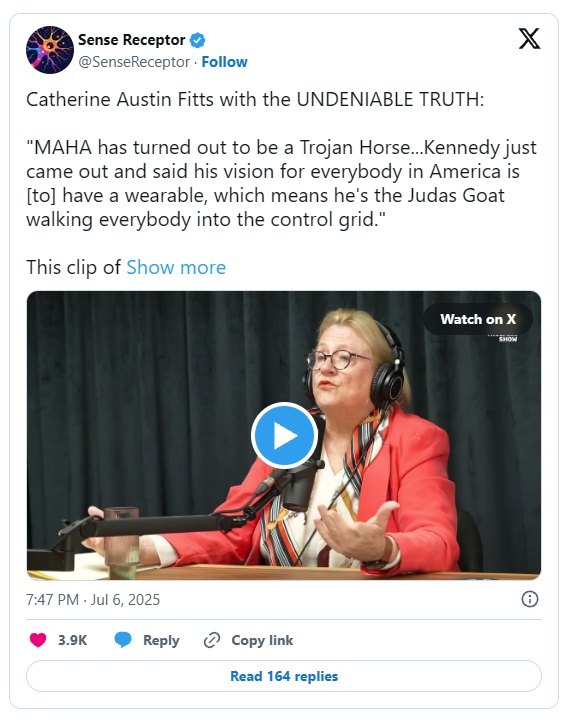Open the X logo icon
The image size is (572, 724).
[x=529, y=38]
